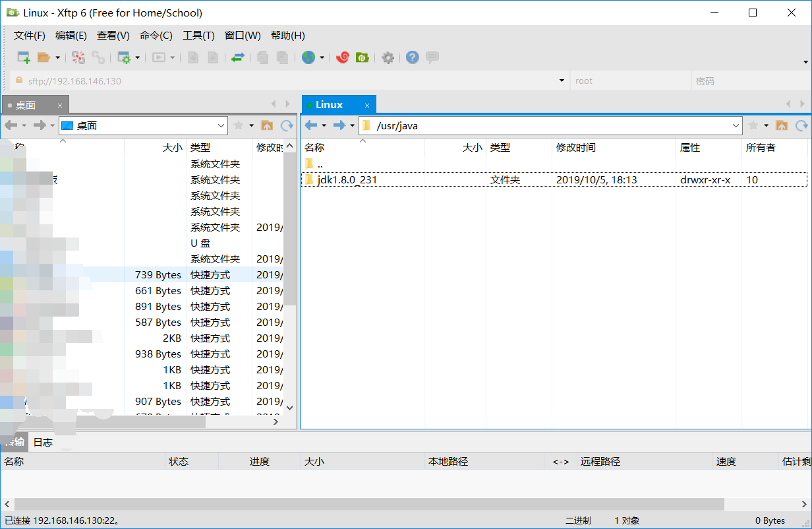Switch to the 日志 log tab
The width and height of the screenshot is (812, 529).
pos(43,443)
